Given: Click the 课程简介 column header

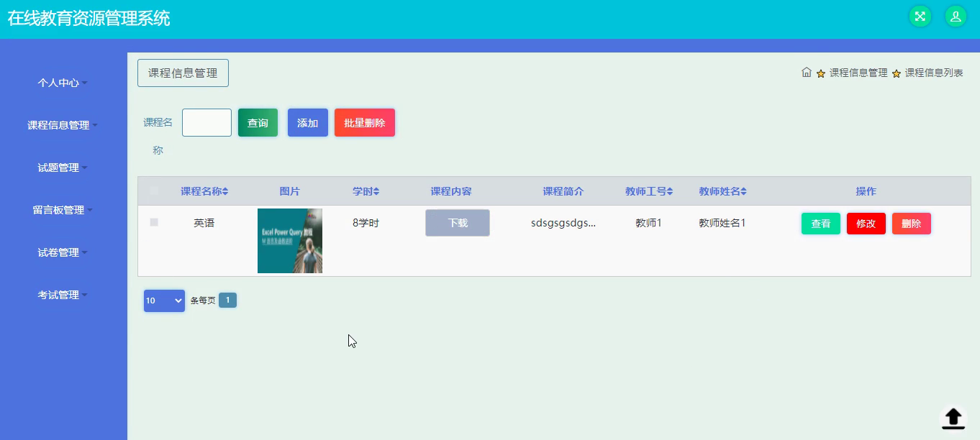Looking at the screenshot, I should (x=563, y=191).
